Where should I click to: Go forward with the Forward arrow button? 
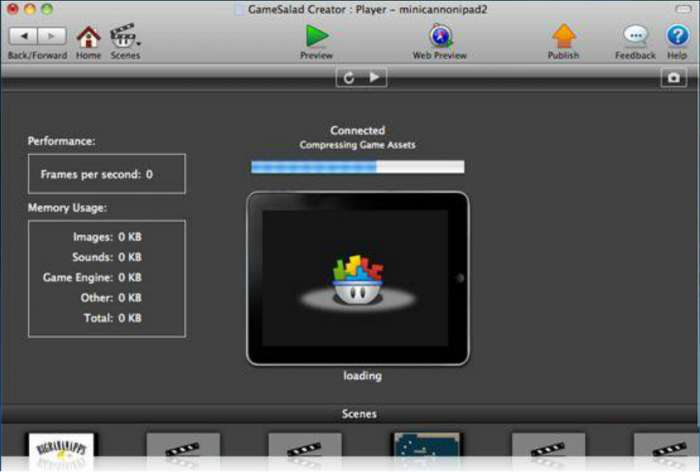[x=52, y=36]
